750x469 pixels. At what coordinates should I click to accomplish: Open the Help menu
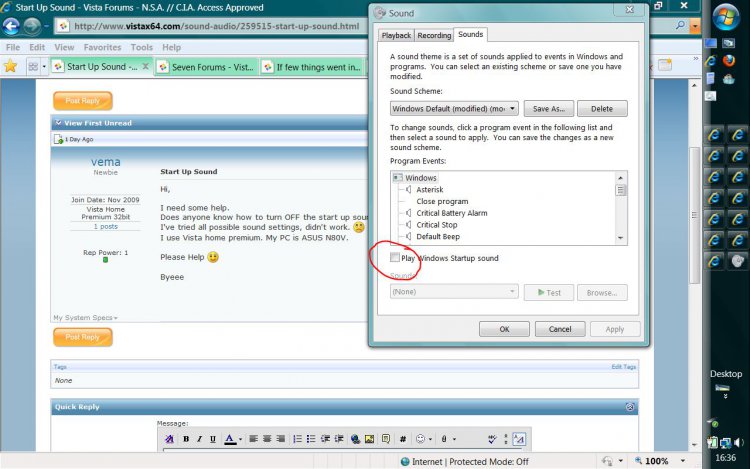(x=171, y=47)
